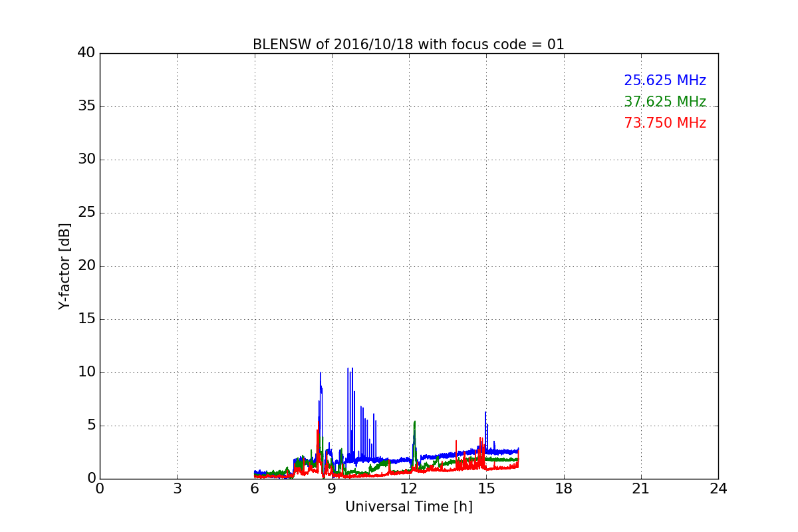Click the x-axis tick label 21
This screenshot has width=798, height=532.
(641, 489)
